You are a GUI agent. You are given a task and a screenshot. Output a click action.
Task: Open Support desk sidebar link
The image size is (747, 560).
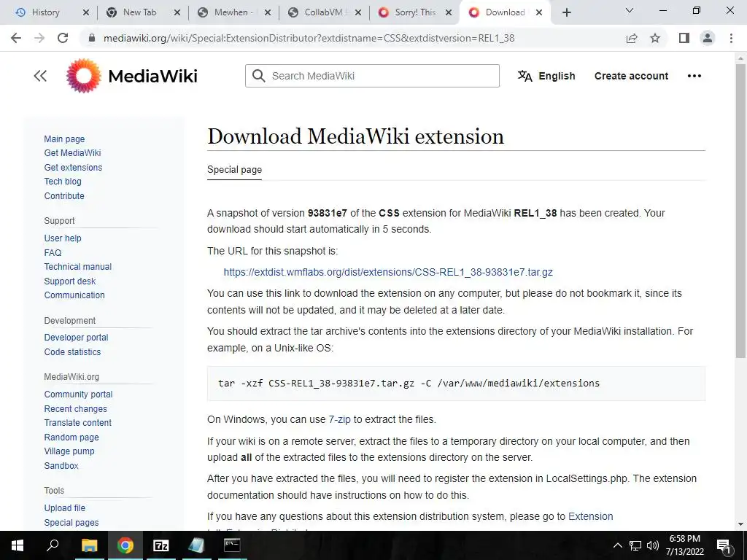pyautogui.click(x=69, y=281)
